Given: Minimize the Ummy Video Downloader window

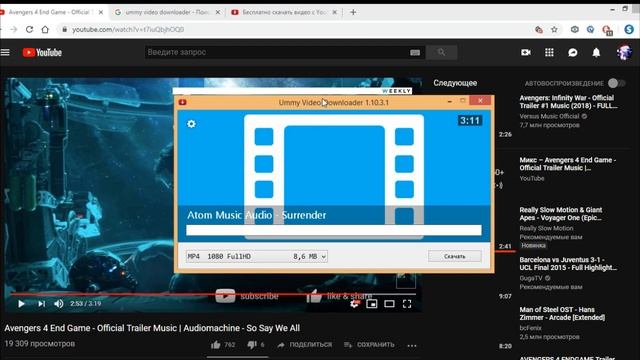Looking at the screenshot, I should coord(449,101).
